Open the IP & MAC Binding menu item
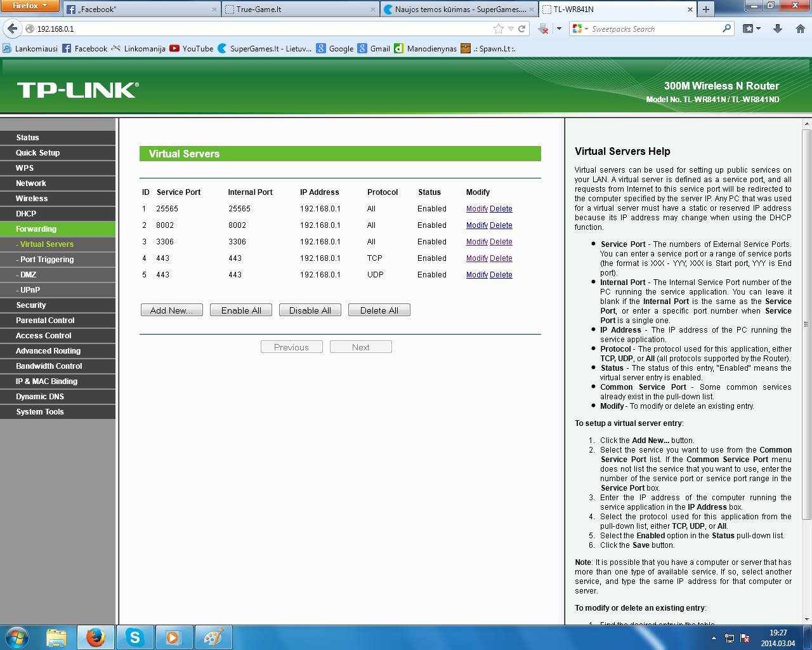The image size is (812, 650). pyautogui.click(x=58, y=381)
